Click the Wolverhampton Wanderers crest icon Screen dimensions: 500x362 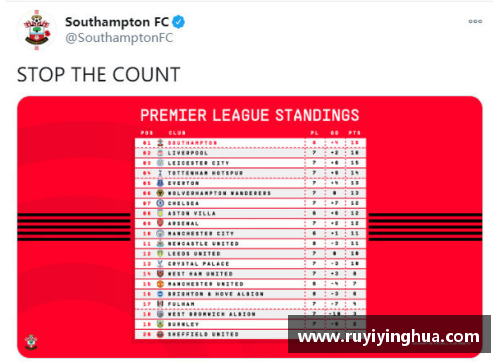pyautogui.click(x=160, y=193)
